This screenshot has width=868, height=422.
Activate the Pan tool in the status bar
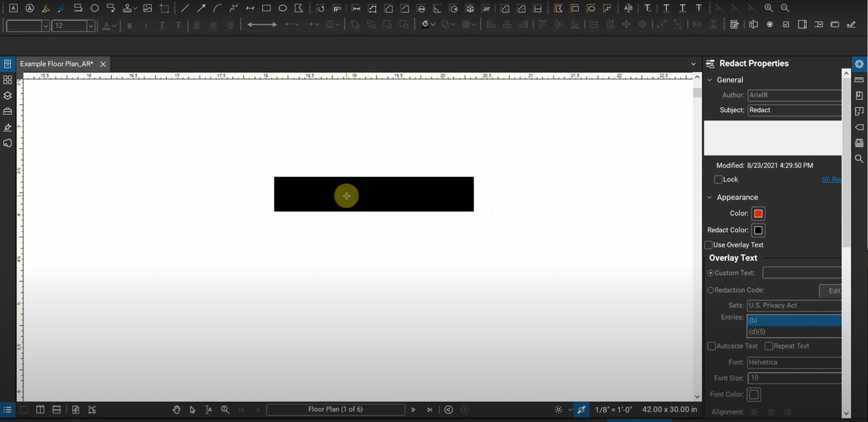(177, 410)
